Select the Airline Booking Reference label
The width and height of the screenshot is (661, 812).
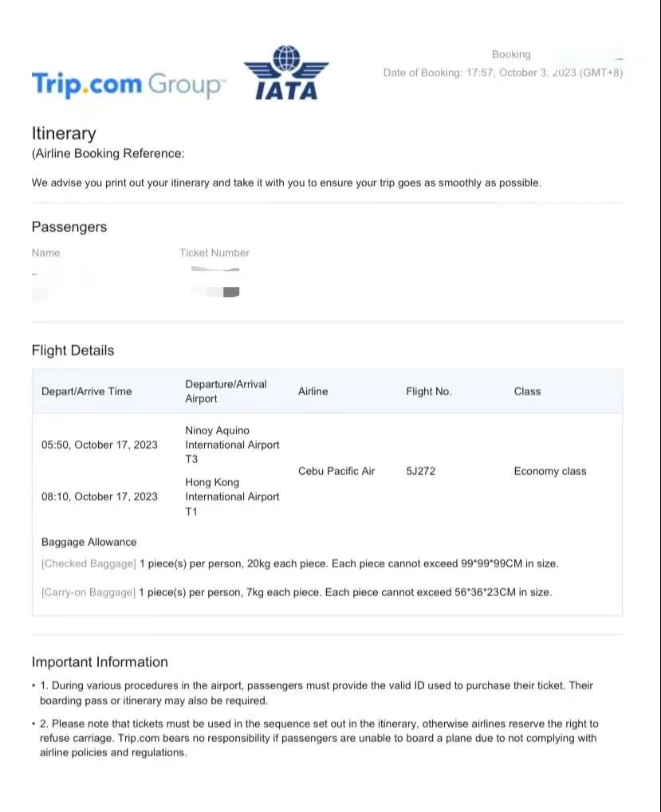pyautogui.click(x=108, y=154)
